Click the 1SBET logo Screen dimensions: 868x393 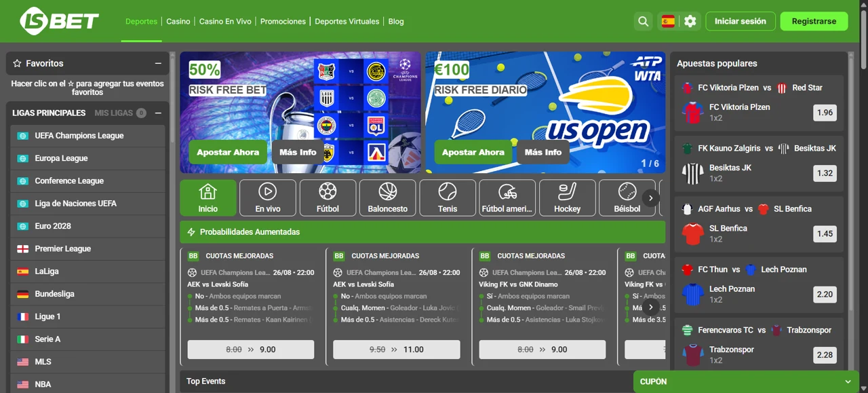(x=60, y=21)
